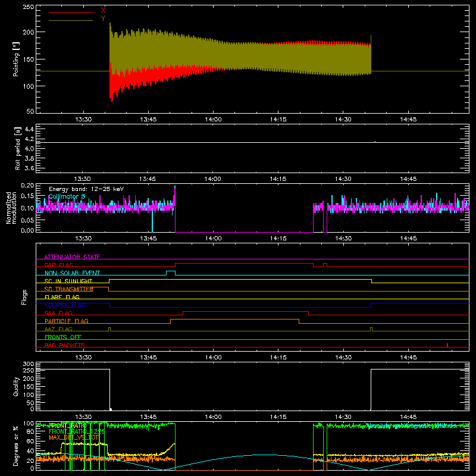
Task: Click the 'Quality' axis title
Action: tap(16, 386)
